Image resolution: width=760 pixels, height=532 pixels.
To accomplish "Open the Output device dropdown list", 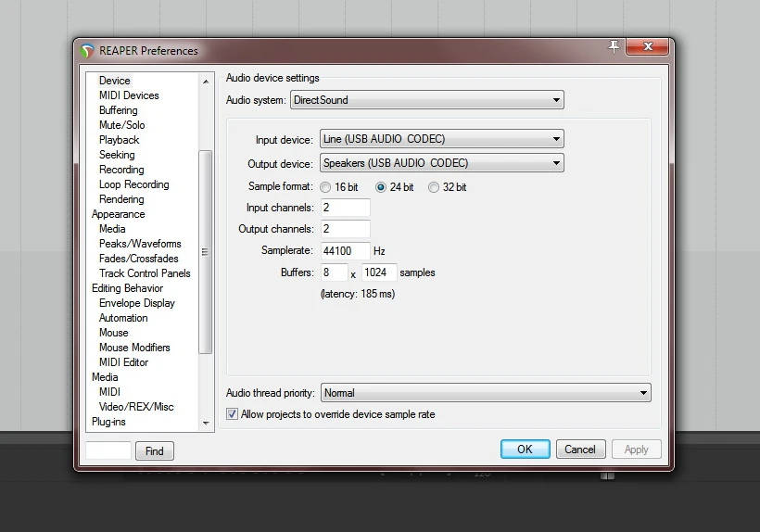I will tap(441, 163).
